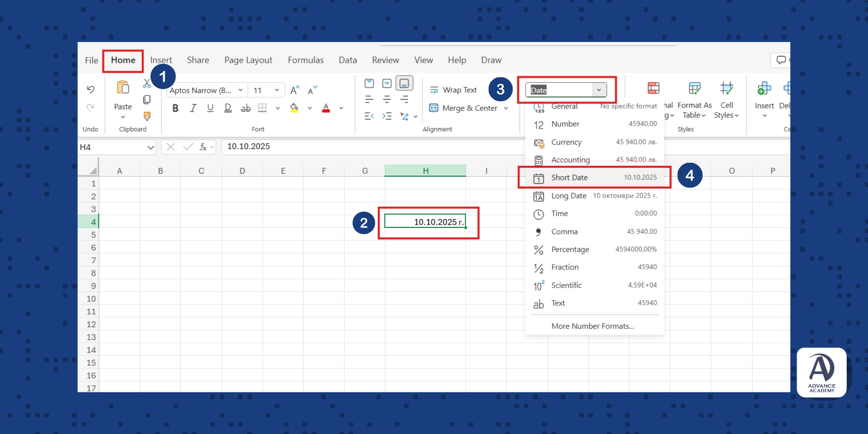Click the Borders grid icon
868x434 pixels.
point(262,108)
